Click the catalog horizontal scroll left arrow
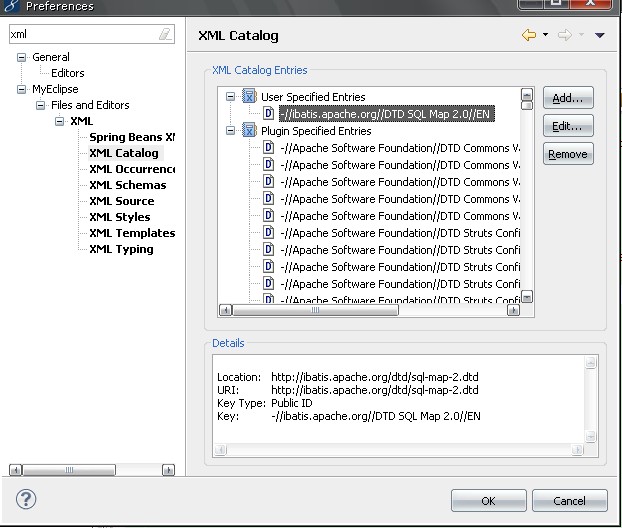 226,310
